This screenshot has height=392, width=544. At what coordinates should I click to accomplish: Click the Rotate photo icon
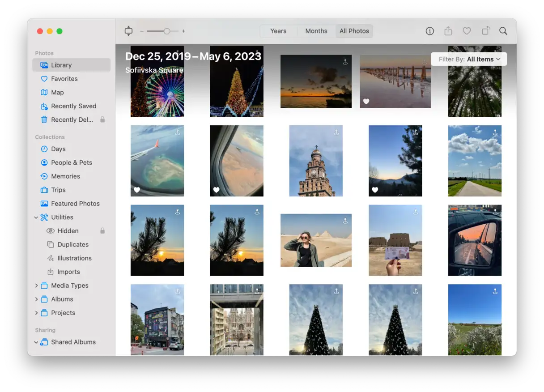[485, 31]
